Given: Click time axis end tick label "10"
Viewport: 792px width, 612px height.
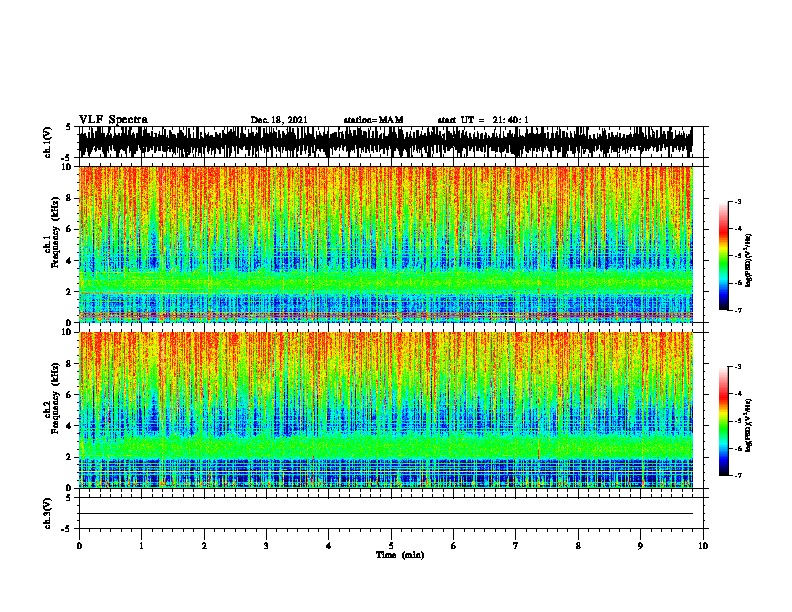Looking at the screenshot, I should click(703, 545).
